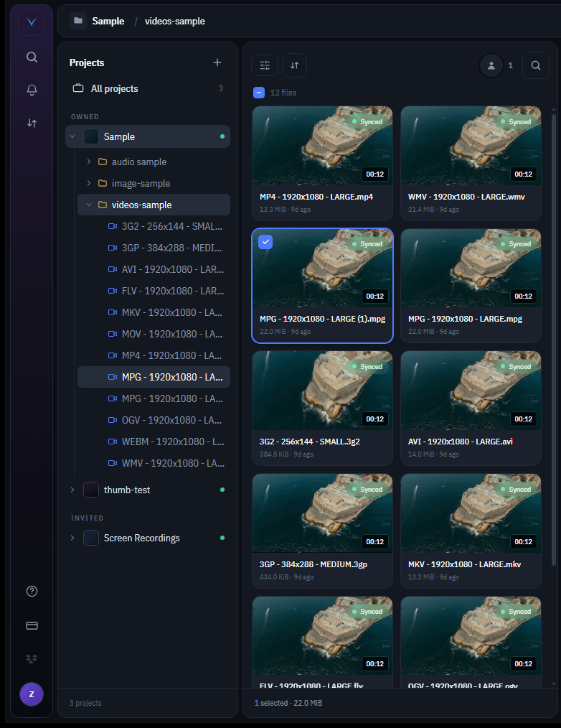Open MP4 - 1920x1080 - LARGE.mp4 thumbnail
This screenshot has width=561, height=728.
click(x=322, y=146)
